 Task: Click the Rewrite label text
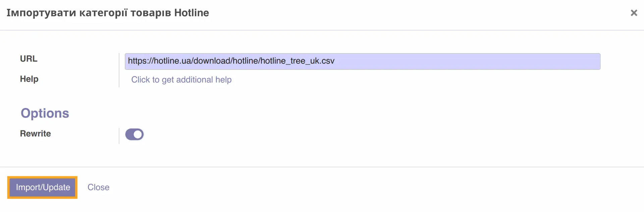tap(35, 133)
